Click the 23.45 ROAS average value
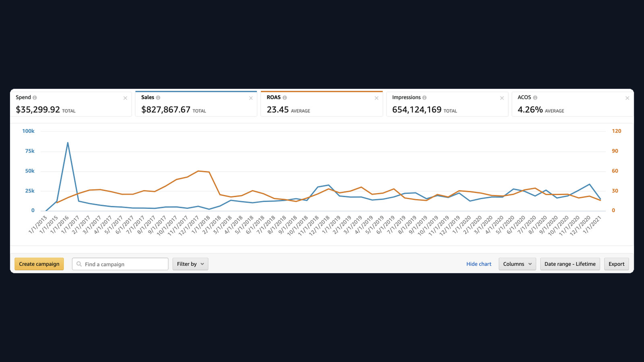 point(278,109)
